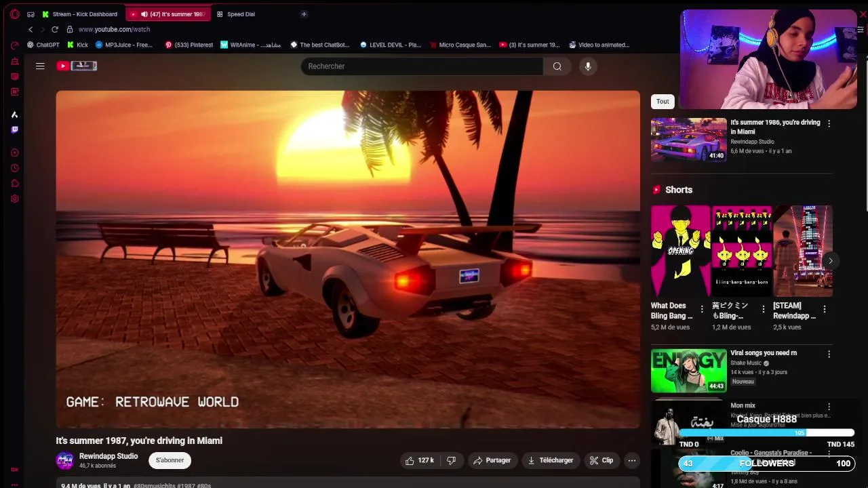Image resolution: width=868 pixels, height=488 pixels.
Task: Click the address bar URL
Action: pos(114,29)
